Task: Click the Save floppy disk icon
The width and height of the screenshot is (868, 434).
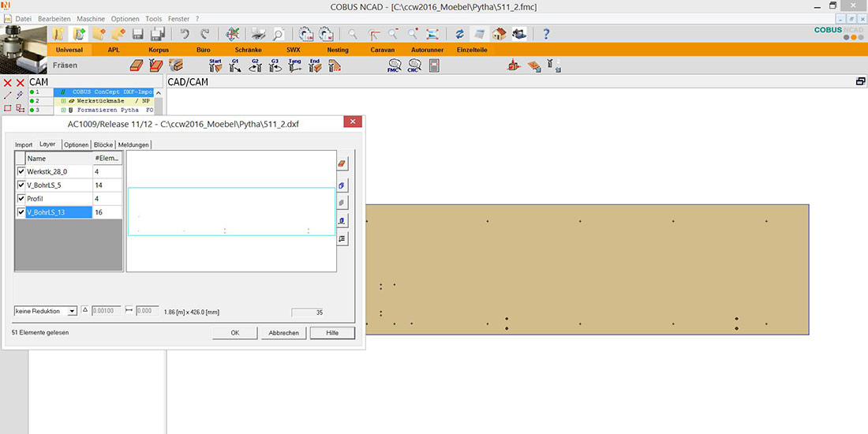Action: [138, 34]
